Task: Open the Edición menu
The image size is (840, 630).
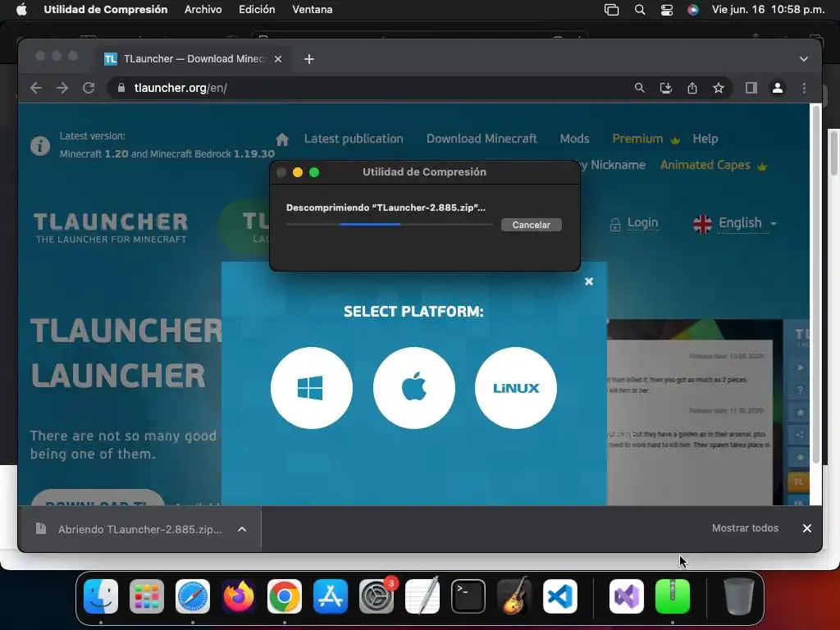Action: tap(257, 10)
